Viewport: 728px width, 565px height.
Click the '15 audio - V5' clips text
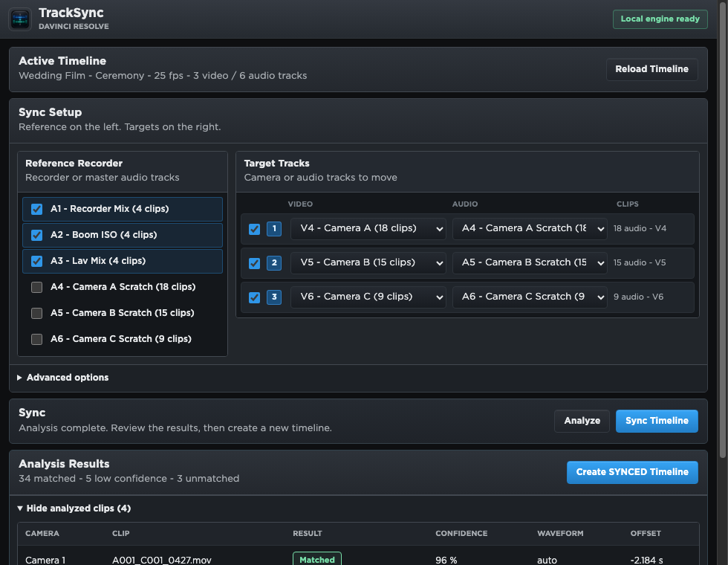(x=640, y=263)
